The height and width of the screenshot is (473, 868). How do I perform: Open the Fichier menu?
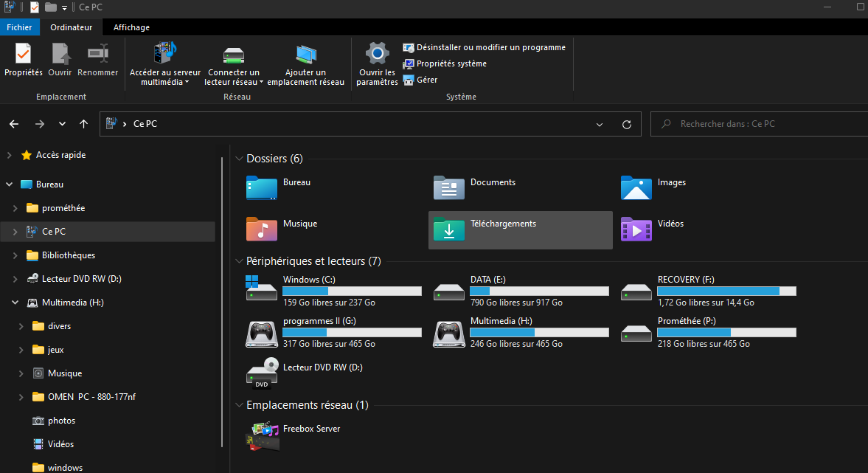point(19,27)
